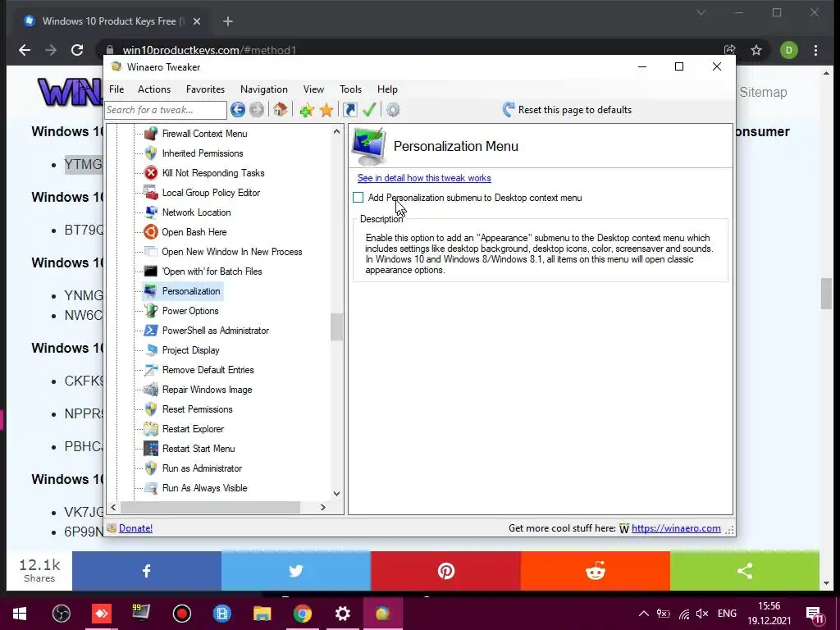Click the Search for a tweak field
The height and width of the screenshot is (630, 840).
point(166,110)
